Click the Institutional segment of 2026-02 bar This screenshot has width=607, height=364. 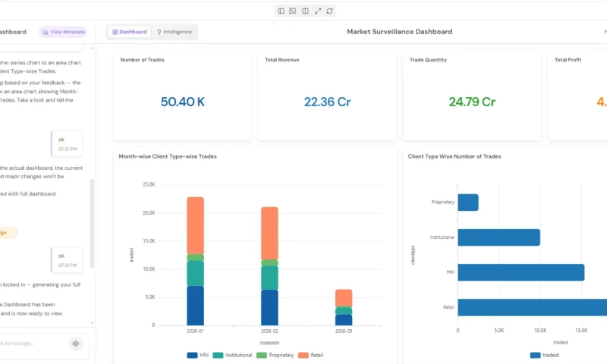tap(269, 278)
